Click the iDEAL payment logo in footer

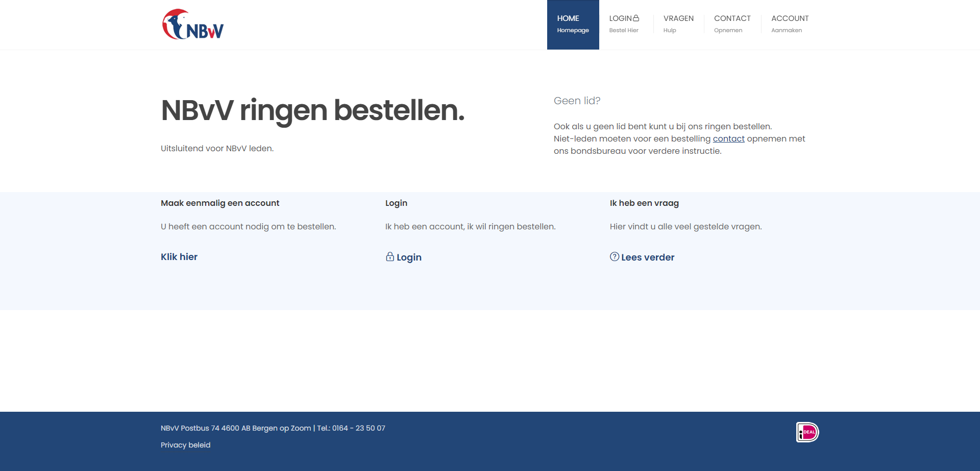807,432
